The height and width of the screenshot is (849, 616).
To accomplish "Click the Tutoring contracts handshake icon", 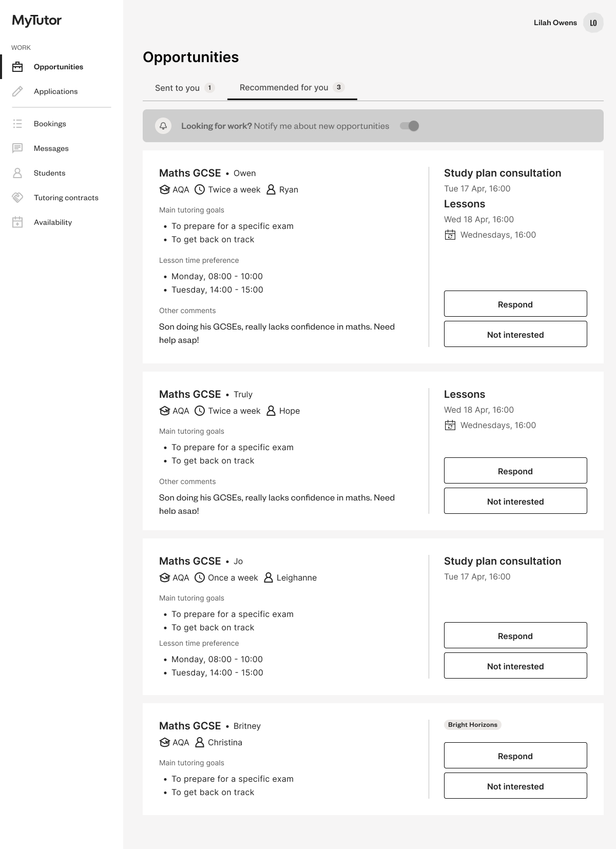I will pyautogui.click(x=17, y=198).
